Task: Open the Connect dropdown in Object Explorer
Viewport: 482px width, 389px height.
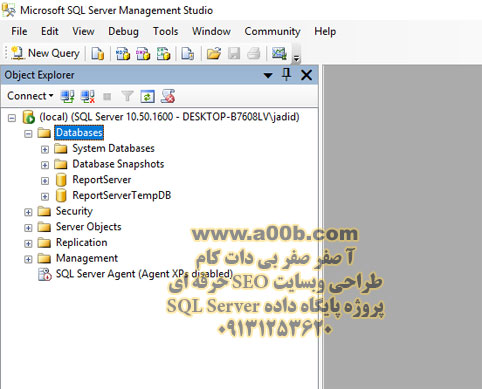Action: point(30,96)
